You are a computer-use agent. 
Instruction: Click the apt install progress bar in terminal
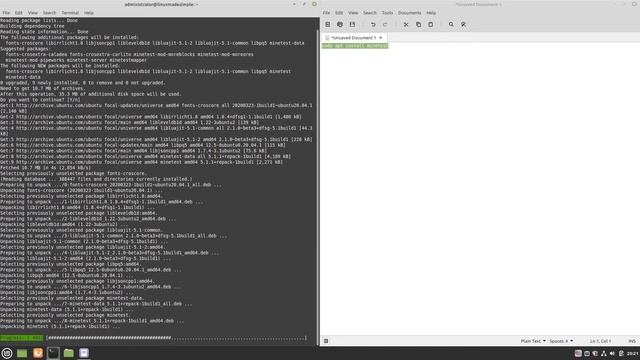(x=176, y=338)
